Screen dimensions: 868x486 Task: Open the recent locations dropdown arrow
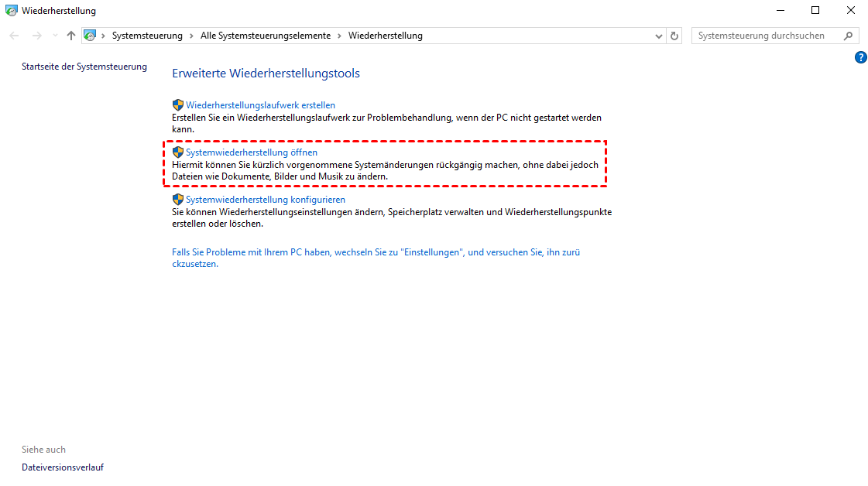55,36
